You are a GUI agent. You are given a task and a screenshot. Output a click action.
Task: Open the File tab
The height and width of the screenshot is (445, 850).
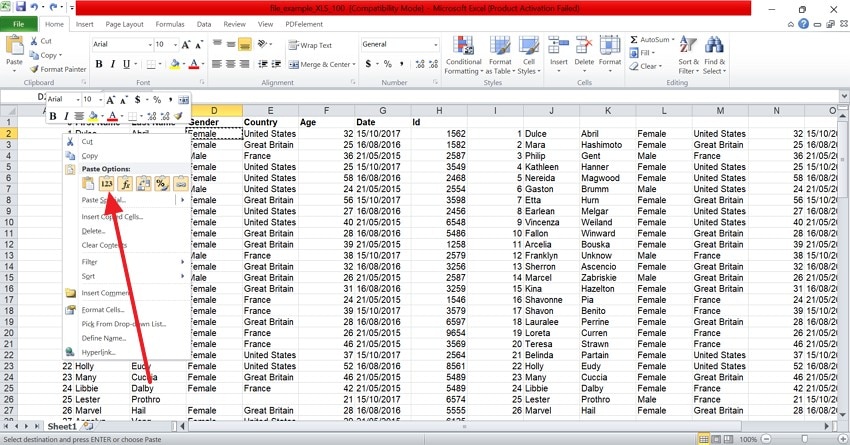(x=19, y=24)
